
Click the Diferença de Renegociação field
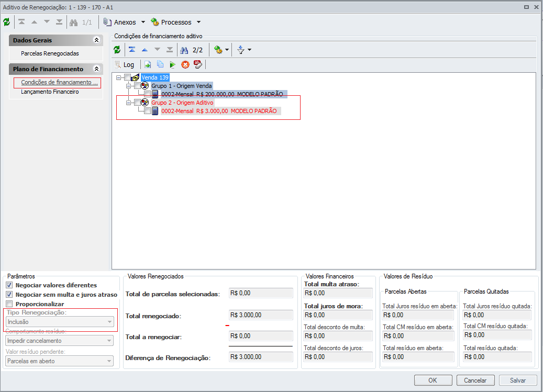coord(261,357)
